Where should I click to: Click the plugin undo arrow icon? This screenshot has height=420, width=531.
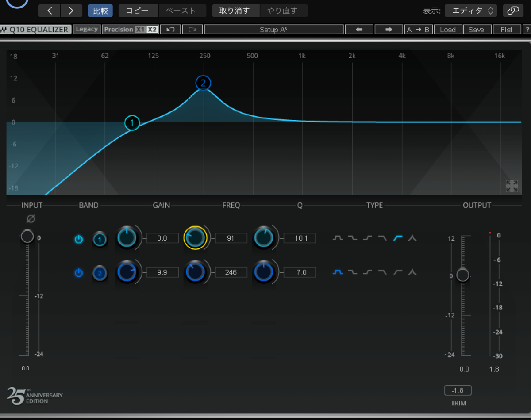tap(170, 30)
